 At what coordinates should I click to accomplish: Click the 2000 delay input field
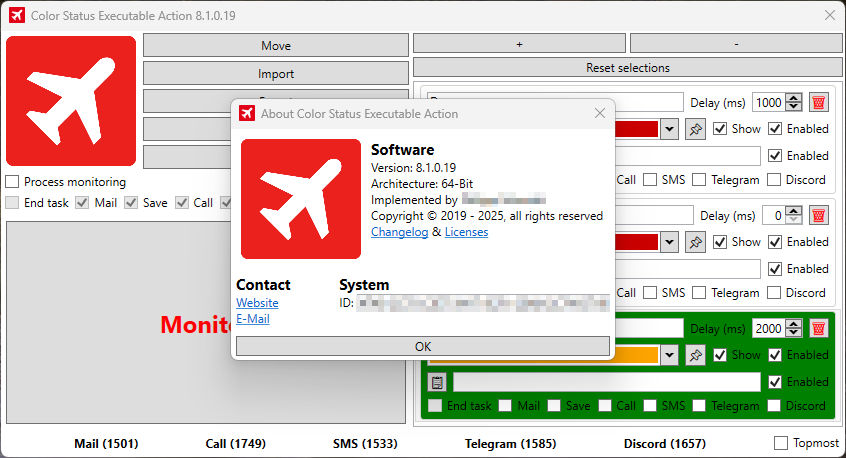pos(769,329)
